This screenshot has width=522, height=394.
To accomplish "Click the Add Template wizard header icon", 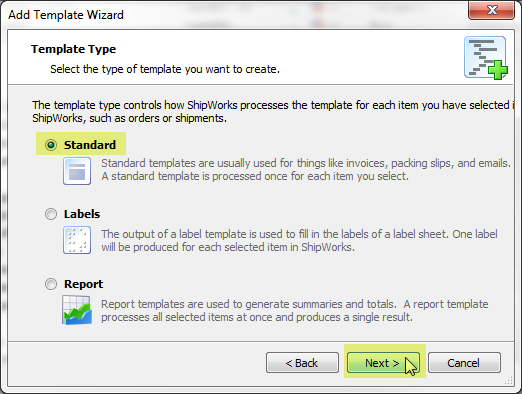I will click(x=486, y=58).
